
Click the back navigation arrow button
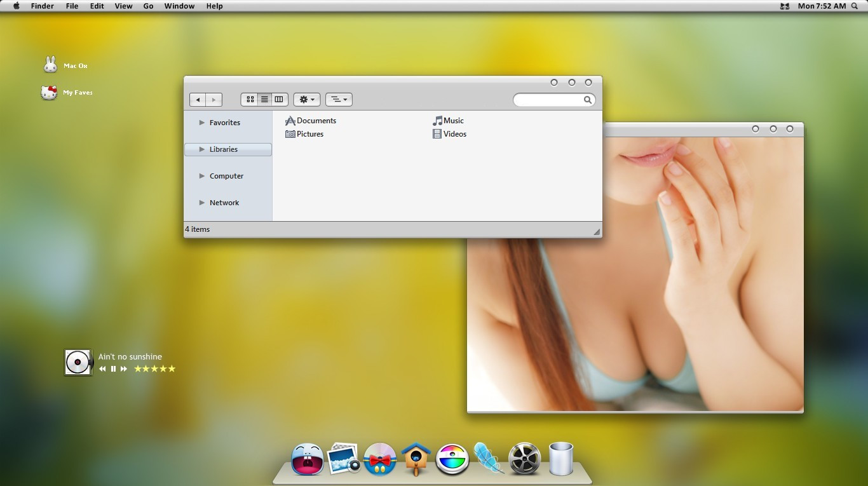pyautogui.click(x=198, y=100)
